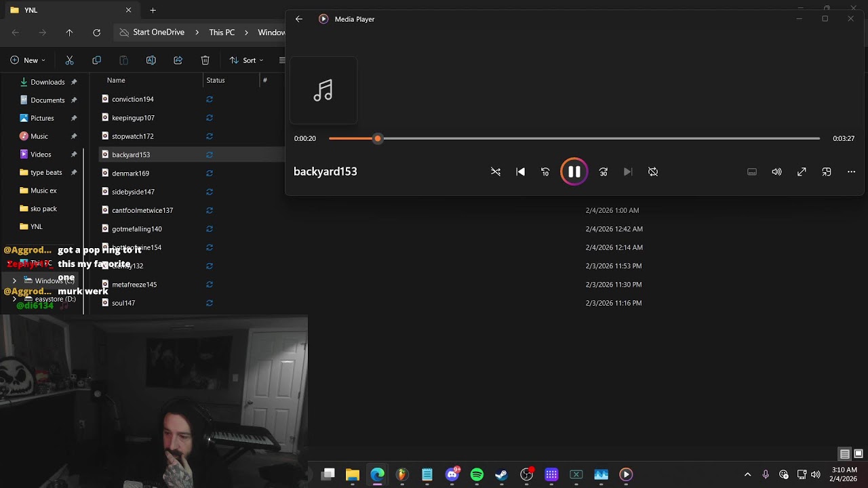Click the Share icon in File Explorer
This screenshot has width=868, height=488.
[178, 60]
